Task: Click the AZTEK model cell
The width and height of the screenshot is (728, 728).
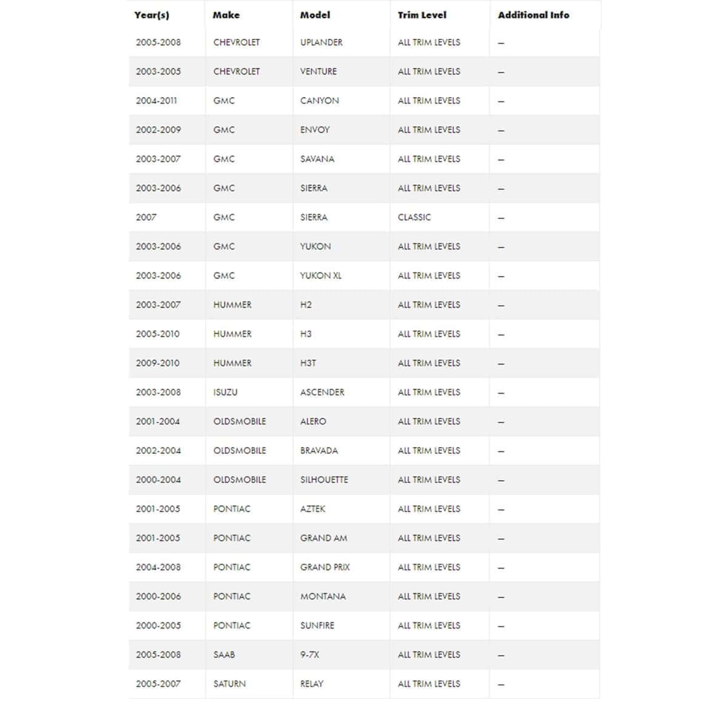Action: point(312,508)
